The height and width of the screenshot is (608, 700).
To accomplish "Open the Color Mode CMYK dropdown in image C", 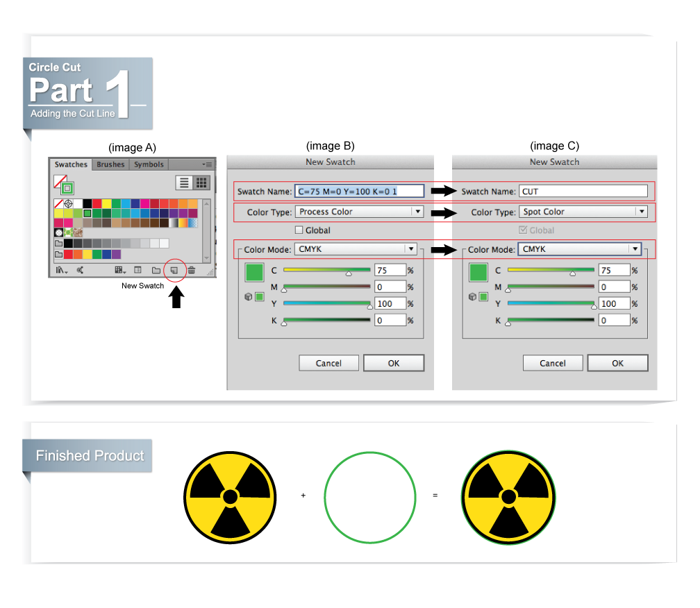I will coord(579,249).
